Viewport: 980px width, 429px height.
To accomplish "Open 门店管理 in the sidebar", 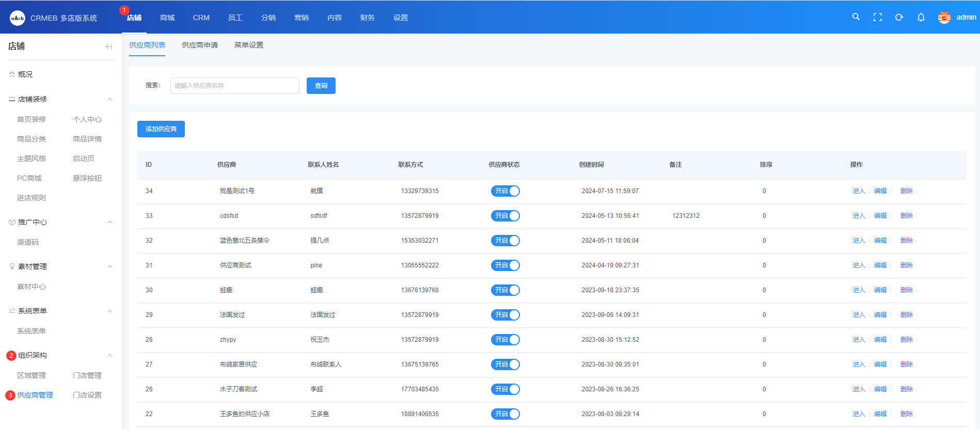I will [87, 375].
